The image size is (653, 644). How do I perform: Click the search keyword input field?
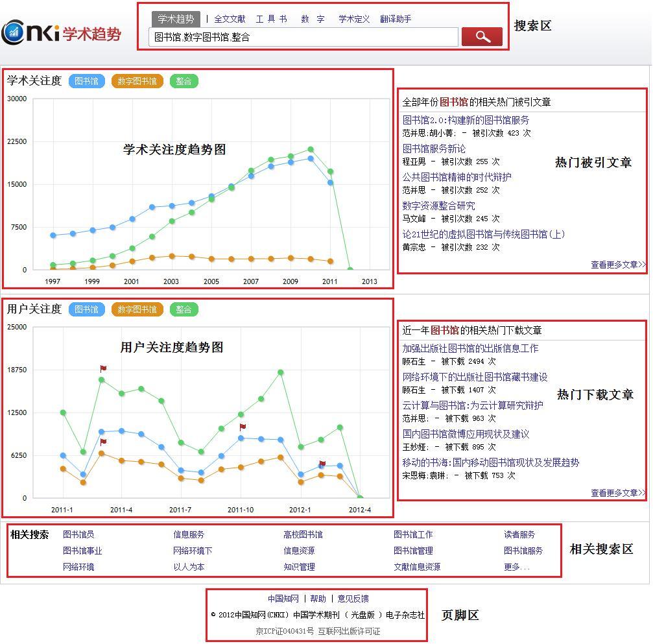point(303,37)
